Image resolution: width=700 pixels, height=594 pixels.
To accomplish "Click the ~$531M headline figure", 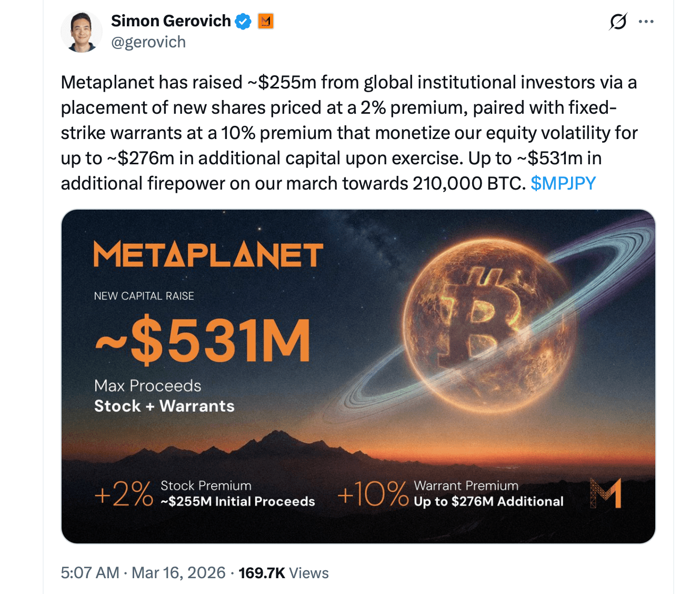I will 203,341.
